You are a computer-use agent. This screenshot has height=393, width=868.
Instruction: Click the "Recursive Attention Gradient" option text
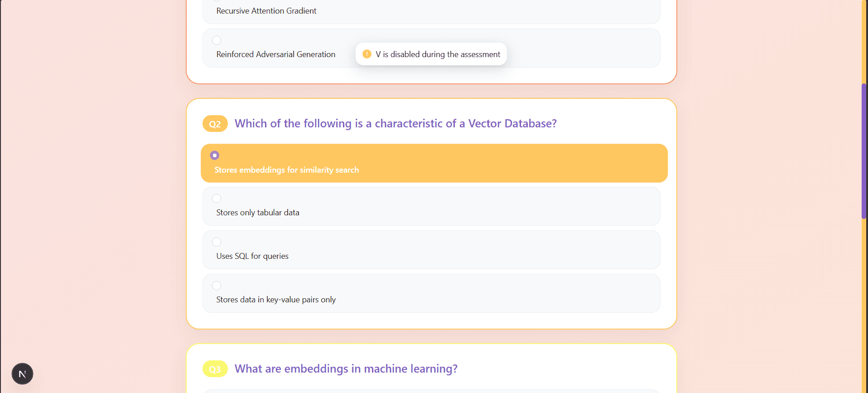(266, 11)
